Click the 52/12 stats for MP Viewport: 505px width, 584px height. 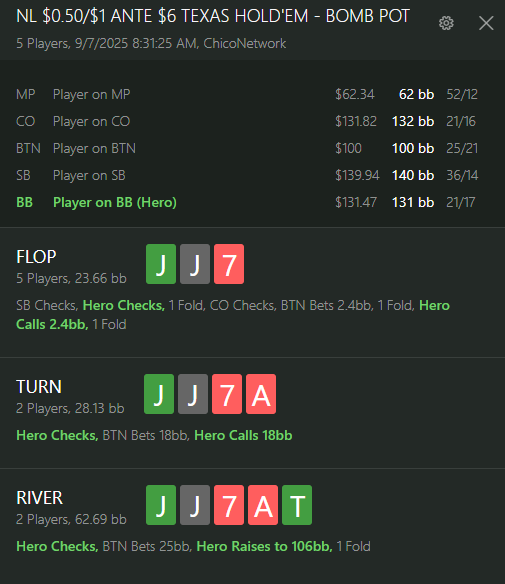[462, 94]
